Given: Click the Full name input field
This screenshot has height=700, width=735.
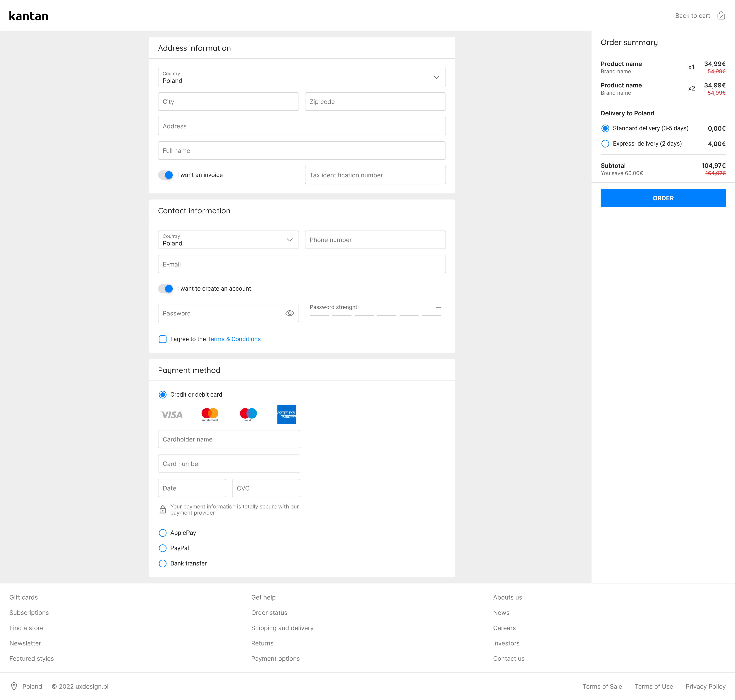Looking at the screenshot, I should (302, 150).
